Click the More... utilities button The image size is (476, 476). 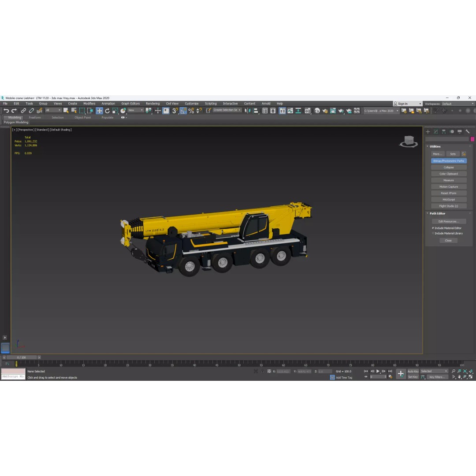click(x=438, y=154)
